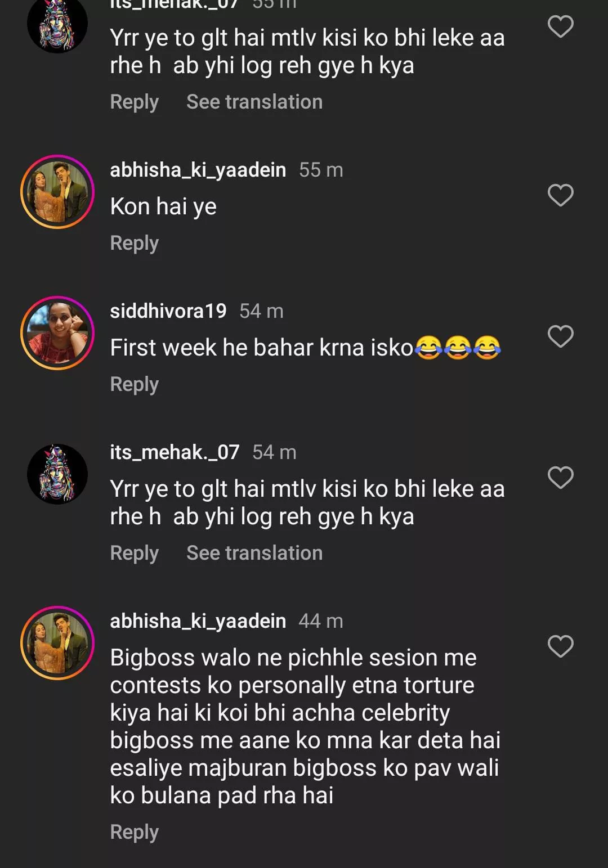Like the long Bigboss comment by abhisha_ki_yaadein
608x868 pixels.
coord(560,646)
